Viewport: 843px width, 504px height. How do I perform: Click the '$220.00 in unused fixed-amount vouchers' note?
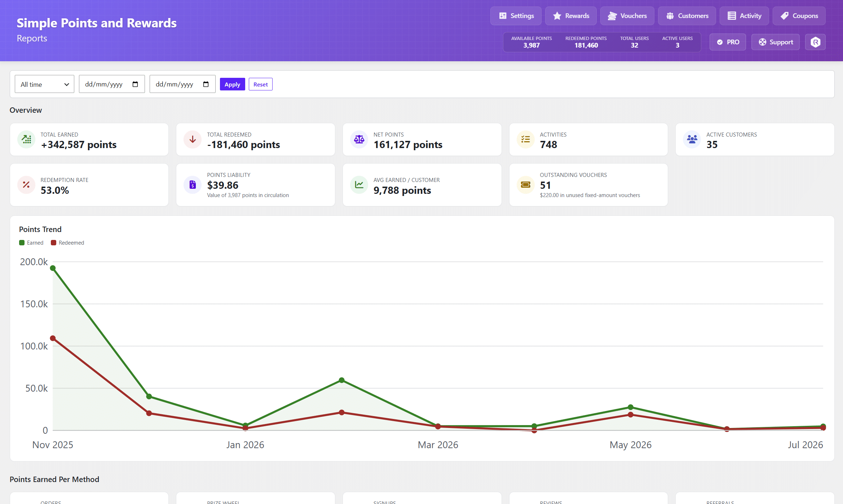[590, 195]
